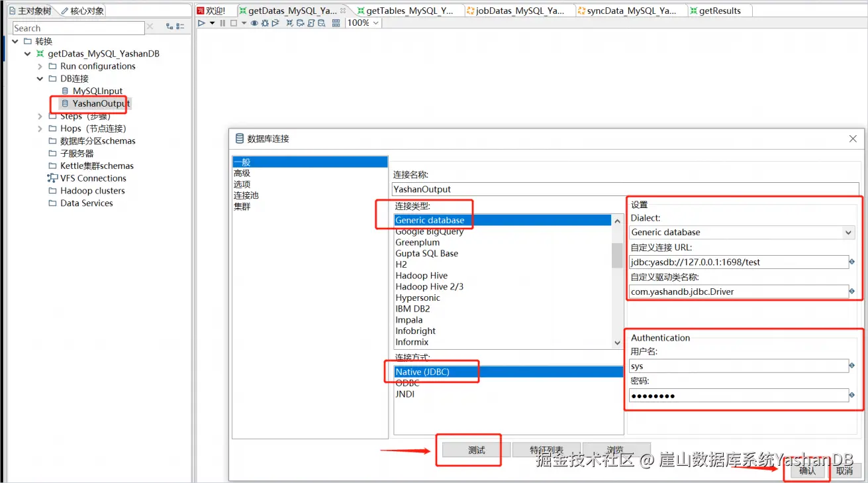
Task: Explore the database from the toolbar
Action: [321, 23]
